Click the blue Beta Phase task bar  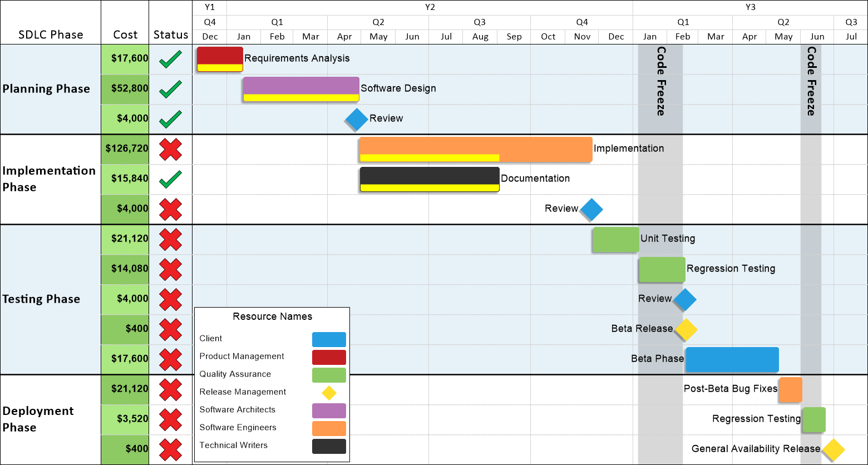coord(732,359)
